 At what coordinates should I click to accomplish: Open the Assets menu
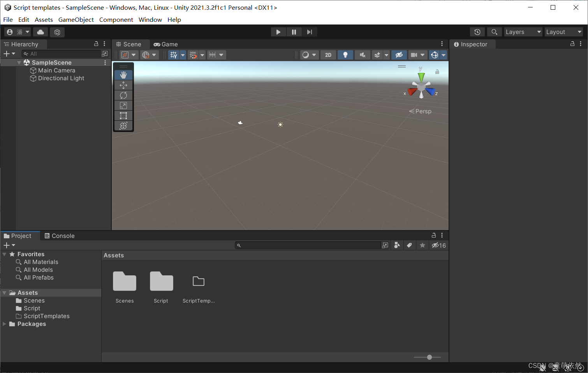[44, 19]
